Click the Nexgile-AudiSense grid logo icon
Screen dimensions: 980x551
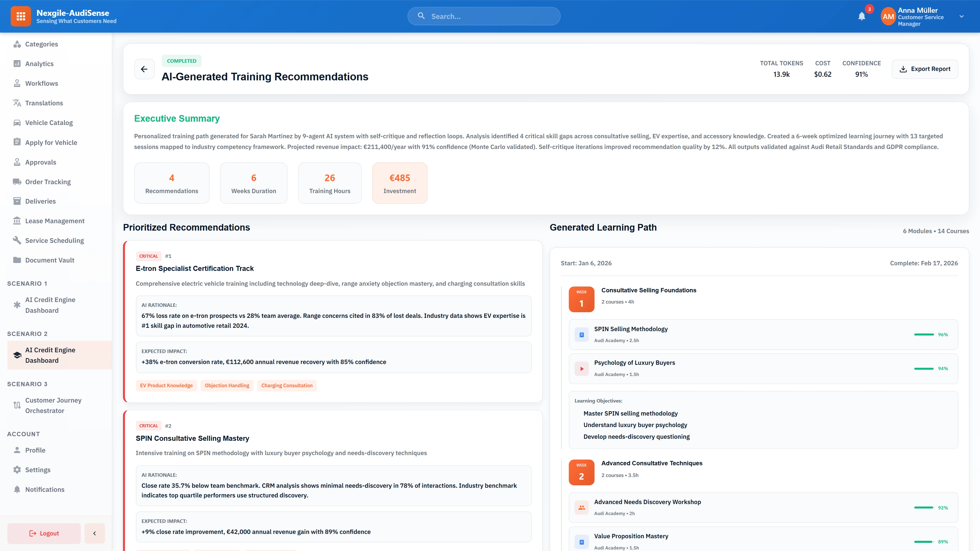21,16
